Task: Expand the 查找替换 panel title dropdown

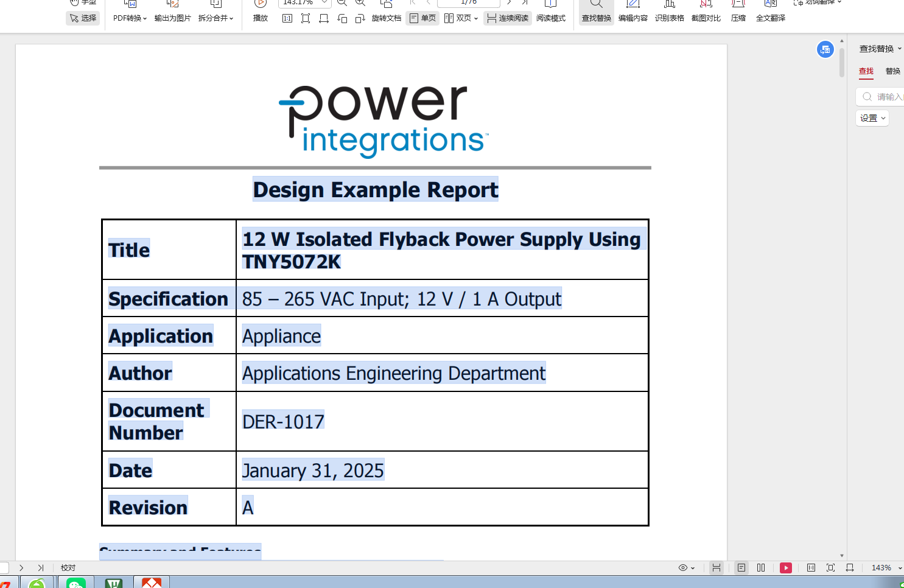Action: pyautogui.click(x=900, y=49)
